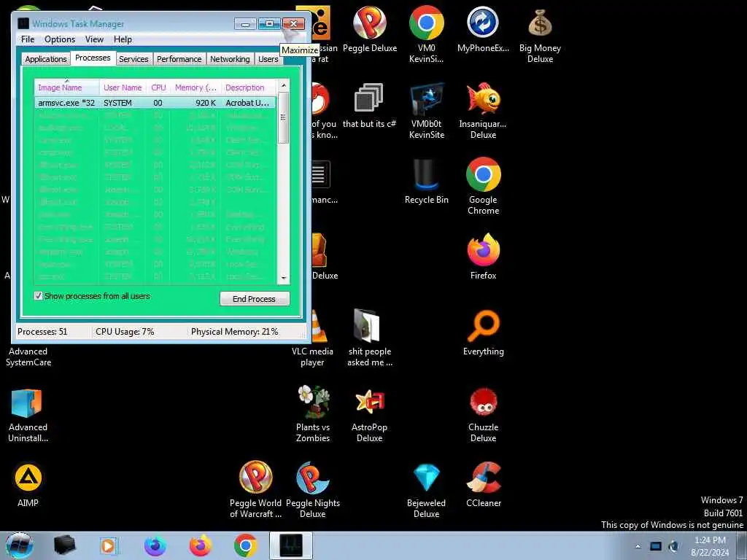Open VM0 KevinSite Chrome shortcut
The image size is (747, 560).
tap(426, 34)
